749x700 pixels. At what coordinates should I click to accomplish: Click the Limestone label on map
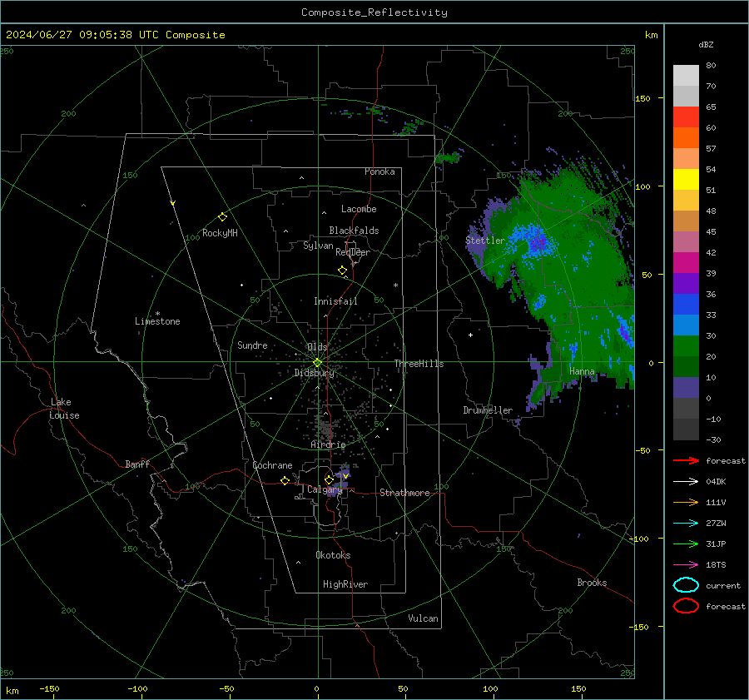coord(157,321)
